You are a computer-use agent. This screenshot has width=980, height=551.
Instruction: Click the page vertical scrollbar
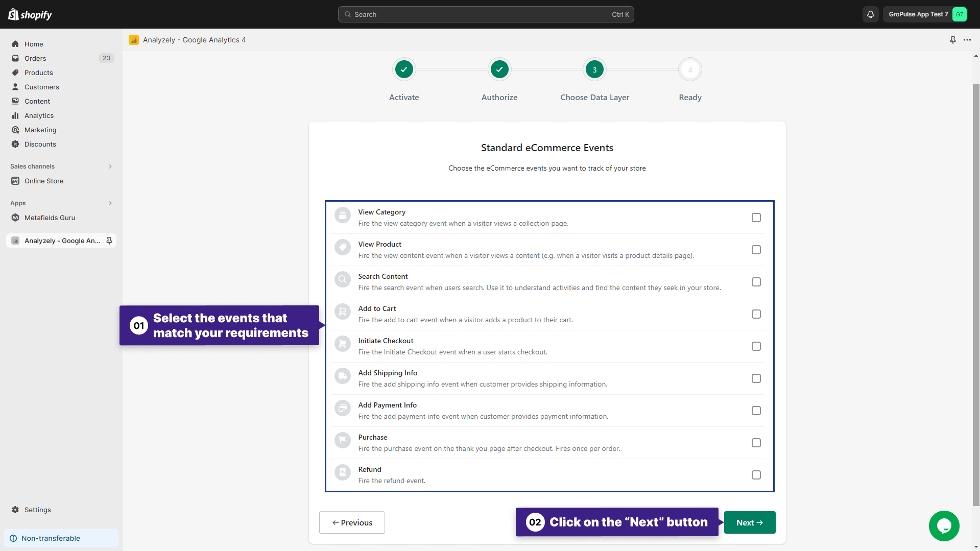tap(976, 295)
